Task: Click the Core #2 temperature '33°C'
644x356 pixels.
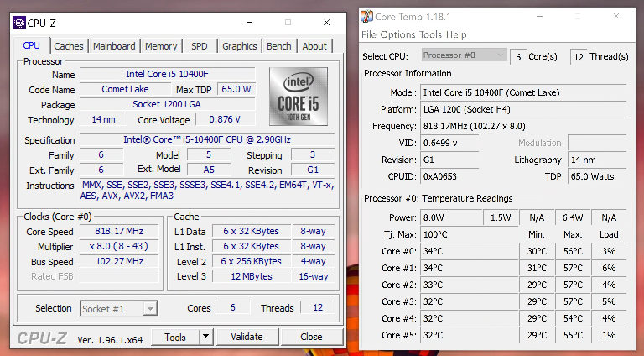Action: (468, 285)
